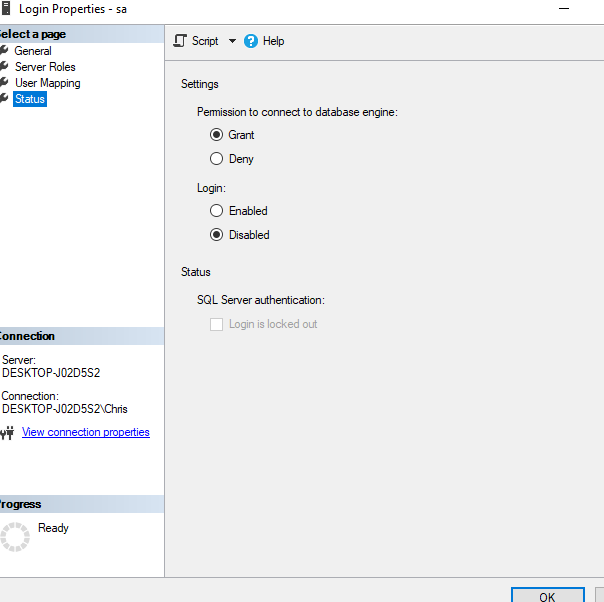The height and width of the screenshot is (602, 604).
Task: Click the Script toolbar icon
Action: 180,41
